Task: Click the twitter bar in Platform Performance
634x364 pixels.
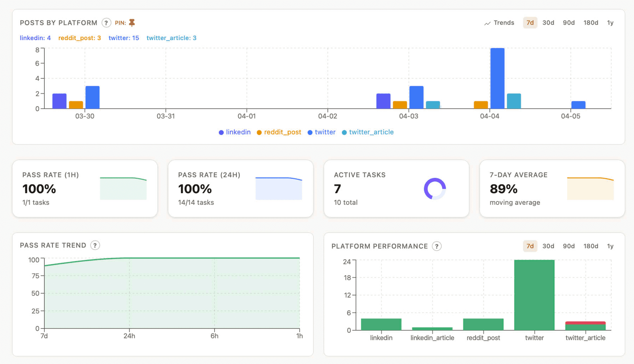Action: pos(534,295)
